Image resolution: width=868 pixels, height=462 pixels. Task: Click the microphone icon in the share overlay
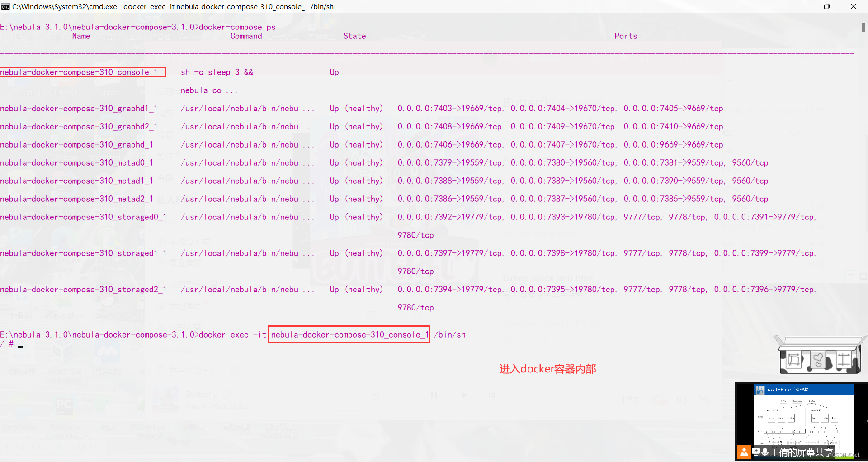[x=765, y=452]
